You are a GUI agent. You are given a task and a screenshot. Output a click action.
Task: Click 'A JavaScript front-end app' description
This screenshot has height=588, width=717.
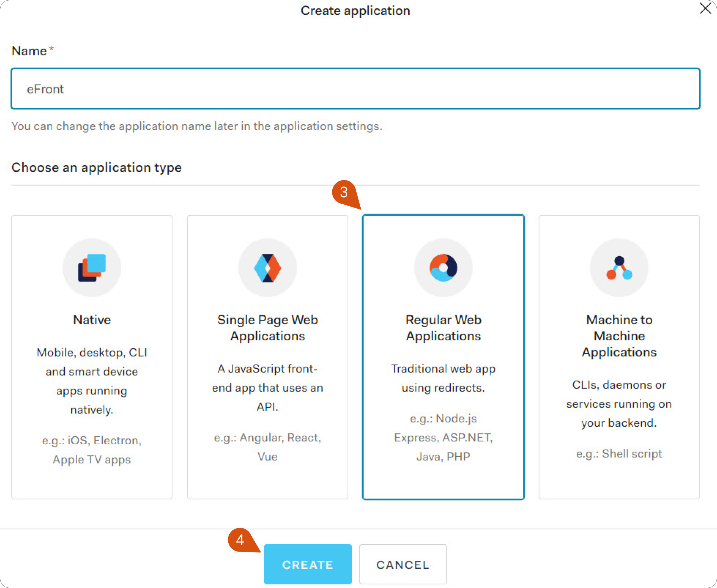point(268,388)
